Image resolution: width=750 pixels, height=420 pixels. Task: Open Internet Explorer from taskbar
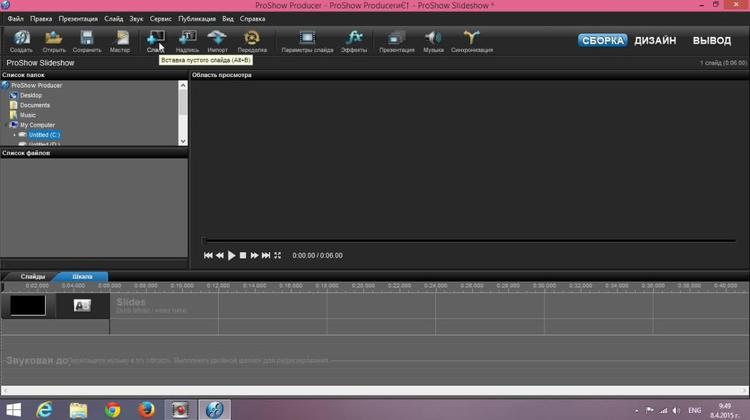click(x=44, y=410)
